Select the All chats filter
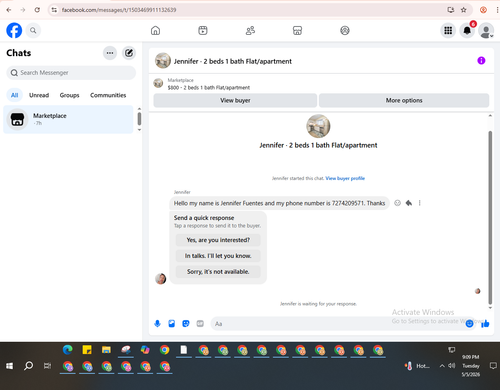 pos(14,95)
